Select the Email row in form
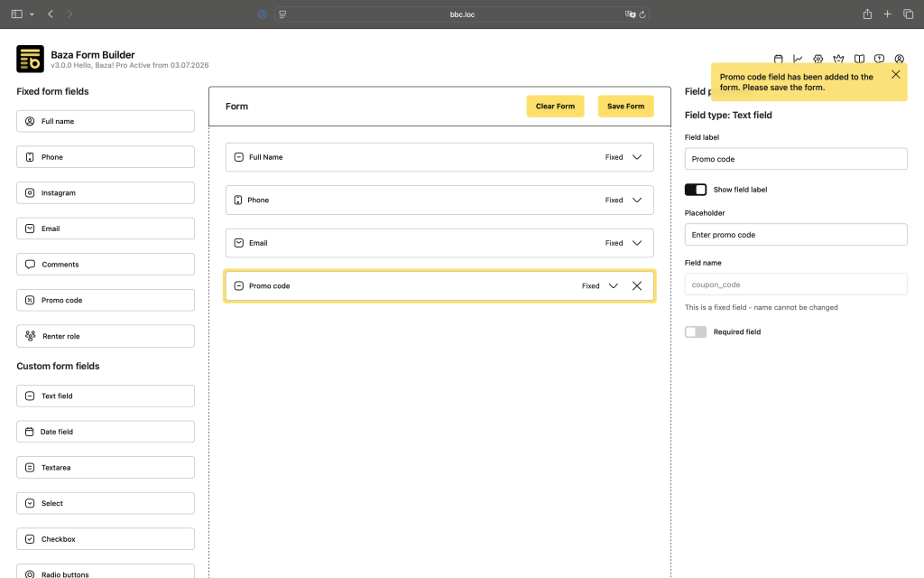Image resolution: width=924 pixels, height=578 pixels. click(439, 243)
